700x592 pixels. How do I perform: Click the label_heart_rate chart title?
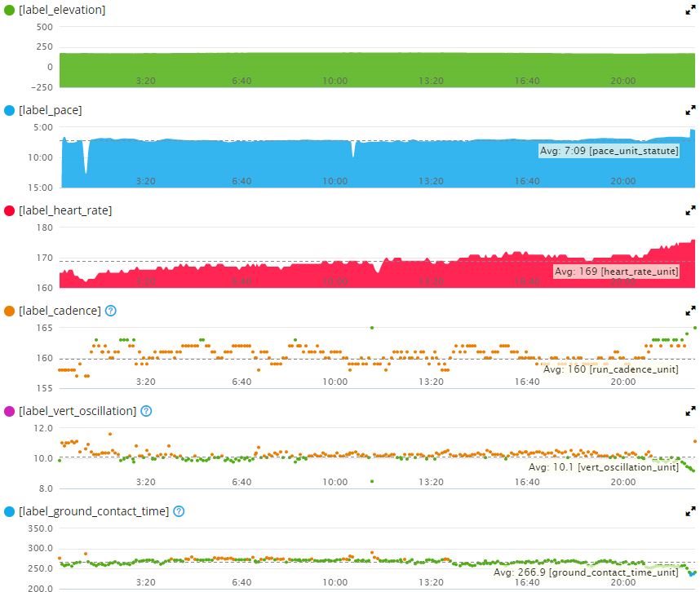pos(65,210)
